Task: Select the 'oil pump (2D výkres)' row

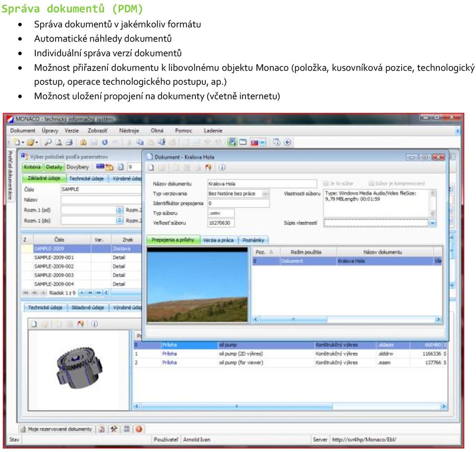Action: point(290,354)
